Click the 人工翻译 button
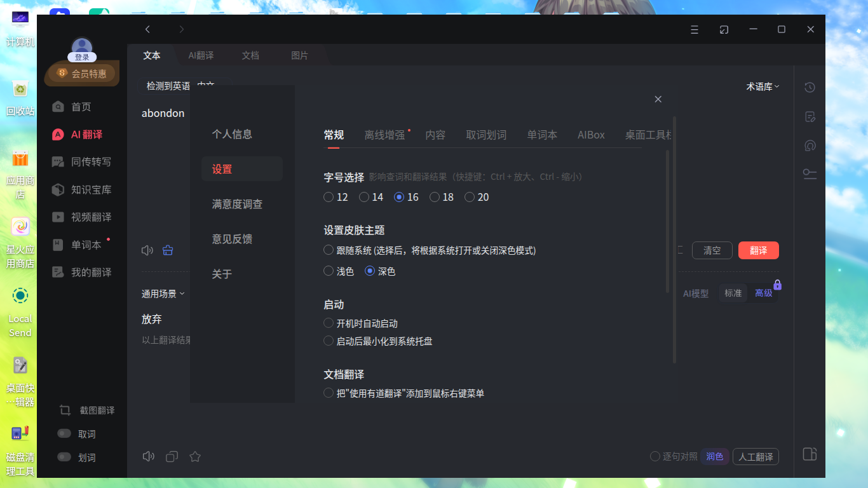The image size is (868, 488). (x=756, y=456)
